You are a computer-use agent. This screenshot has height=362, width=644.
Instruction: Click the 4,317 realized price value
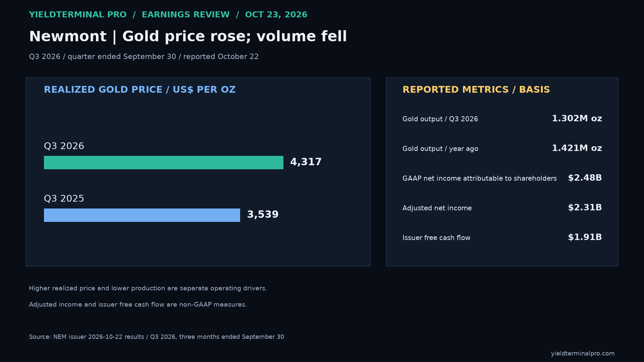[x=306, y=162]
